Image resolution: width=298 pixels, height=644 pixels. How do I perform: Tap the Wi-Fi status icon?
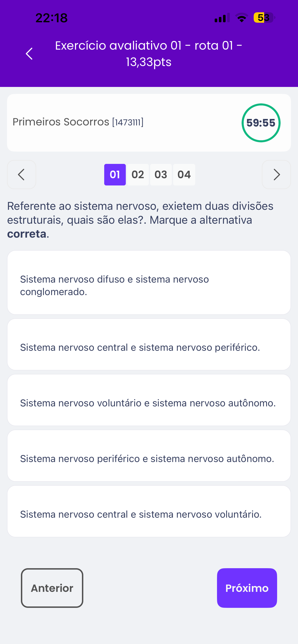[241, 18]
